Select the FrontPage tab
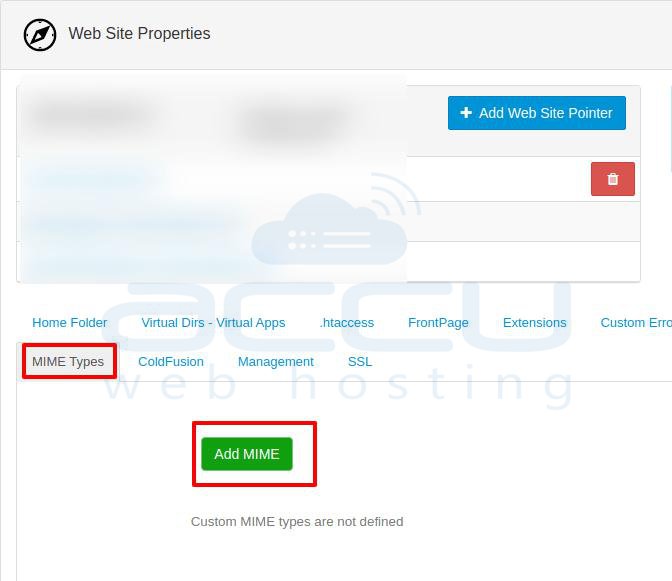 pos(438,322)
